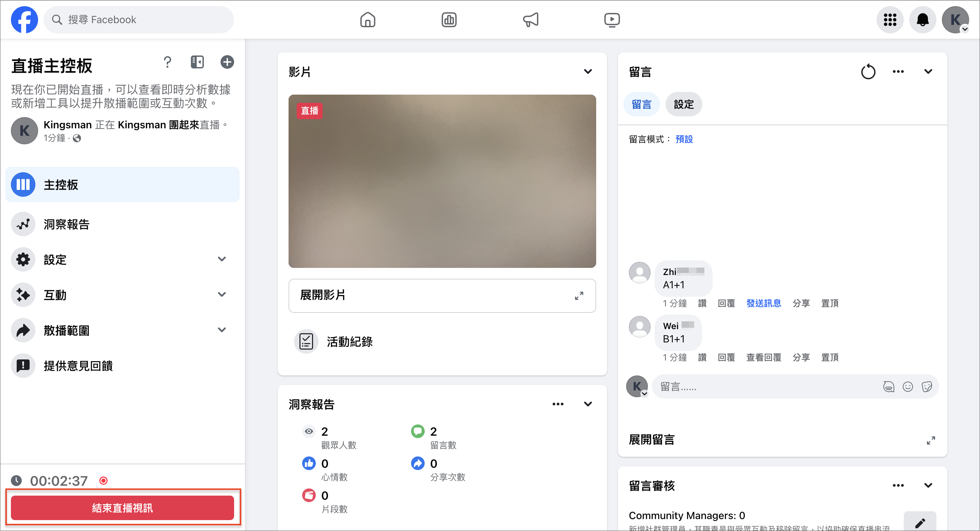Click the 觀眾人數 viewers count

329,437
